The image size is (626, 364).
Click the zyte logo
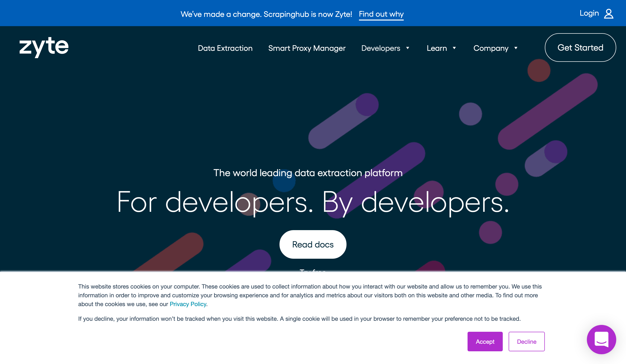pos(44,47)
